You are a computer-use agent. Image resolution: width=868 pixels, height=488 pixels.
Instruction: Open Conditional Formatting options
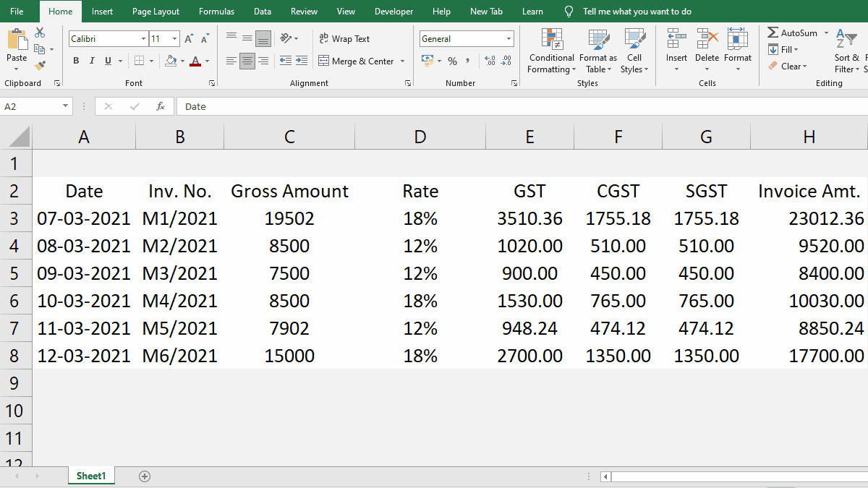click(x=551, y=51)
